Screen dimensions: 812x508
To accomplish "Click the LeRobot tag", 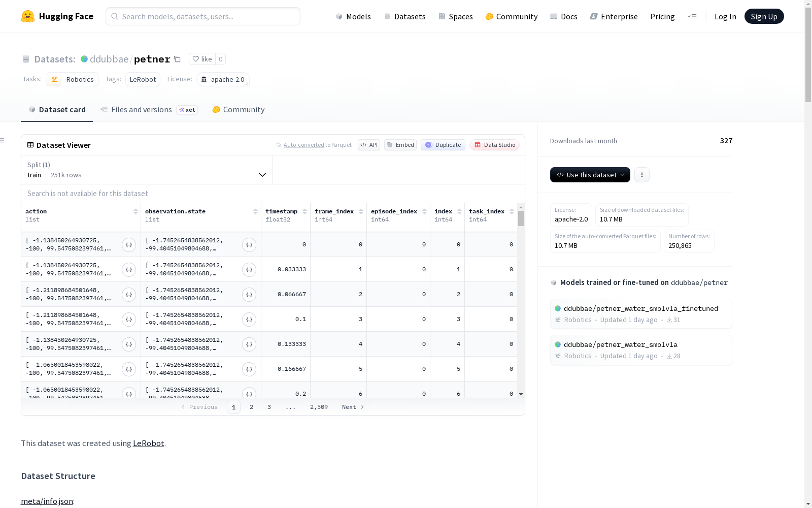I will (x=143, y=79).
